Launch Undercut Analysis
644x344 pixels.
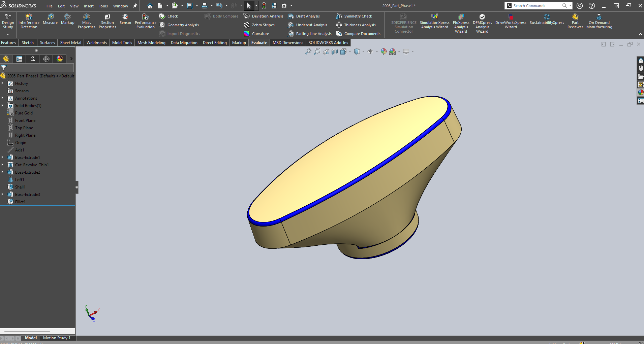pos(308,25)
